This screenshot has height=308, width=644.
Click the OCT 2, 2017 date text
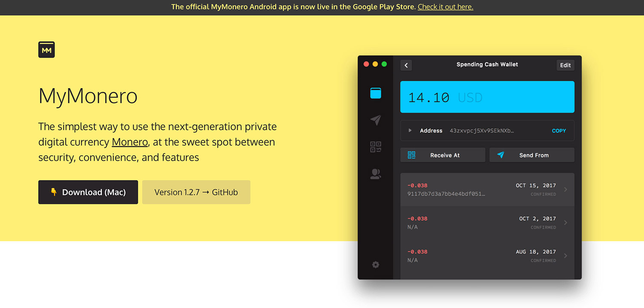click(x=538, y=219)
